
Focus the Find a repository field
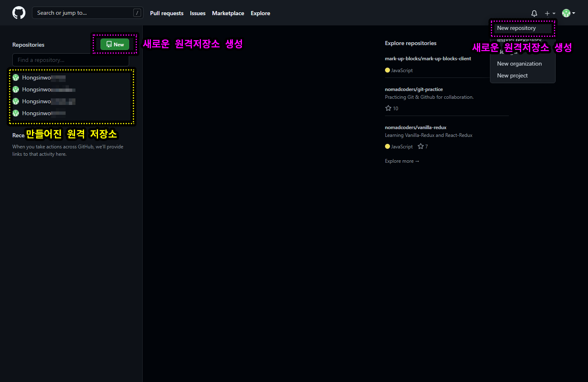71,60
